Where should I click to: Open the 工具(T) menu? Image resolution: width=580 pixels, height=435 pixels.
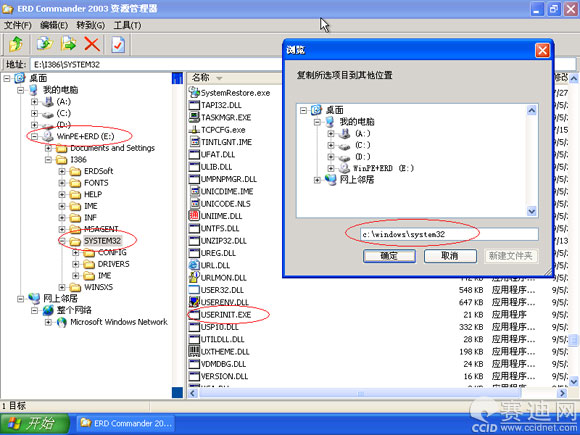click(x=127, y=25)
